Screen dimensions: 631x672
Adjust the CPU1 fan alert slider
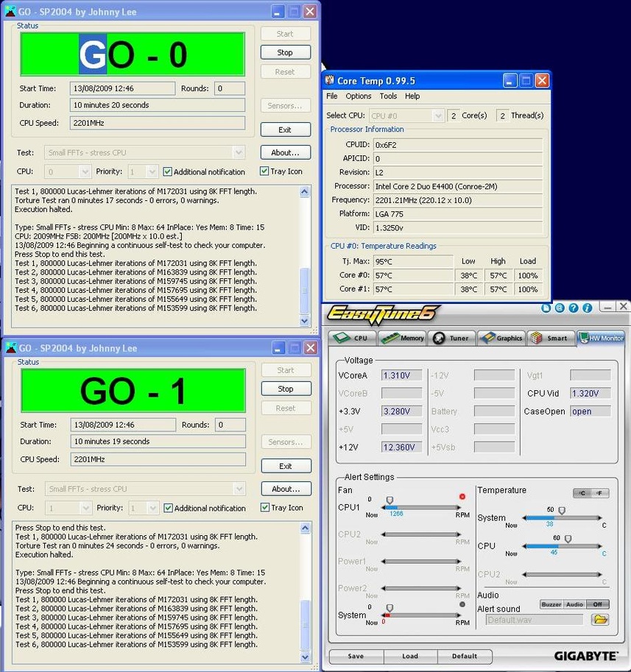coord(389,501)
